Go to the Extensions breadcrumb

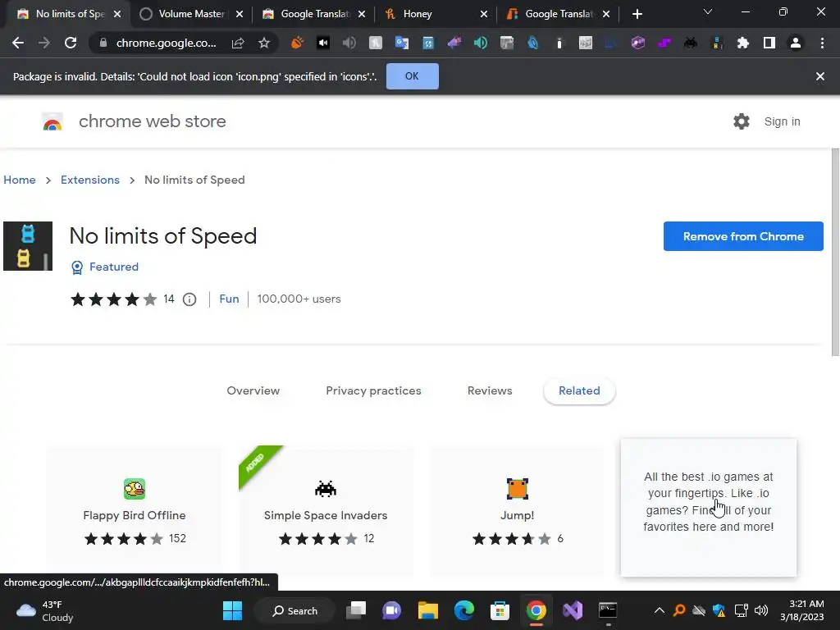click(x=90, y=180)
